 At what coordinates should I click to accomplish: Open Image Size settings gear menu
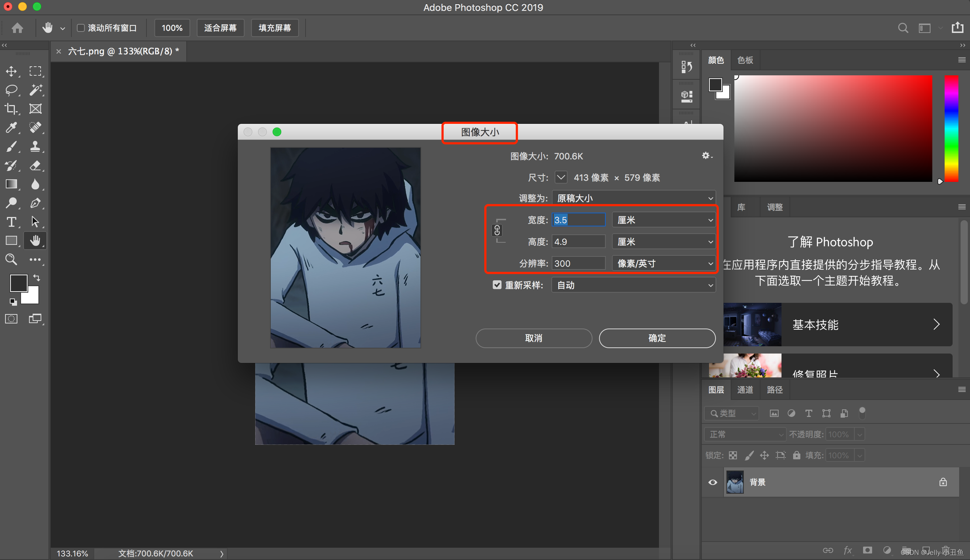click(706, 156)
